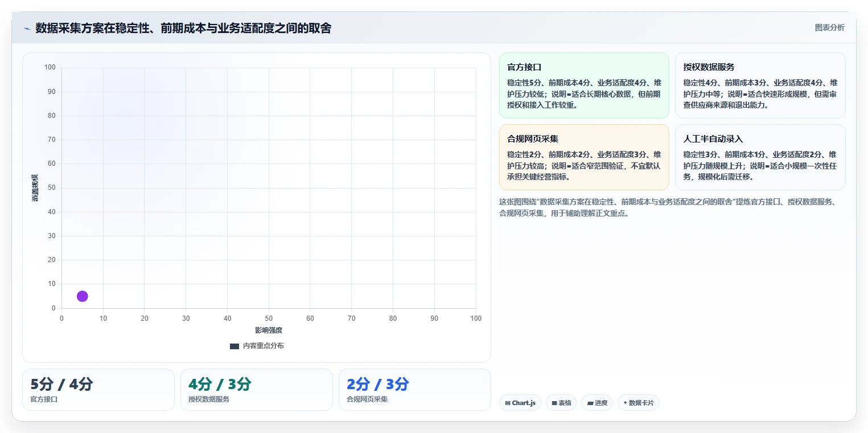
Task: Open the 合规网页采集 info card
Action: [584, 157]
